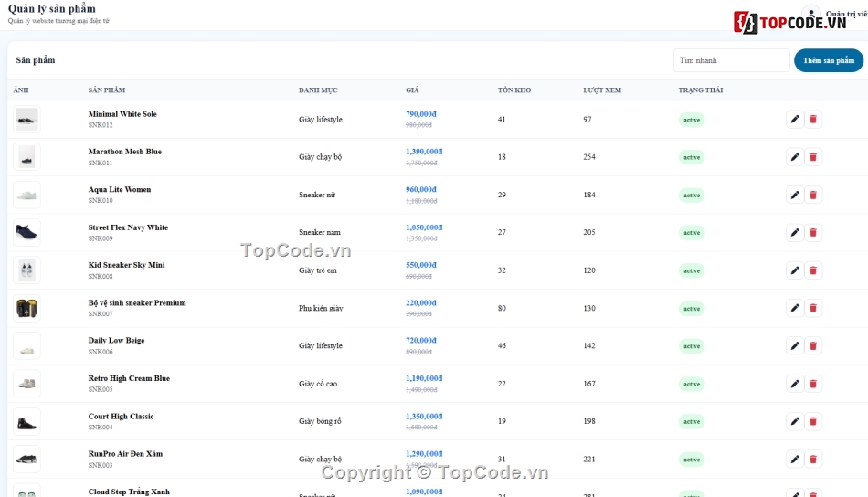Edit the Aqua Lite Women product
The width and height of the screenshot is (868, 497).
794,195
